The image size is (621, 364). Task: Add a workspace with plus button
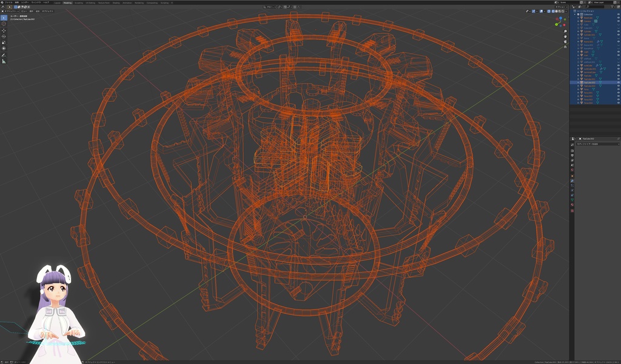[172, 2]
